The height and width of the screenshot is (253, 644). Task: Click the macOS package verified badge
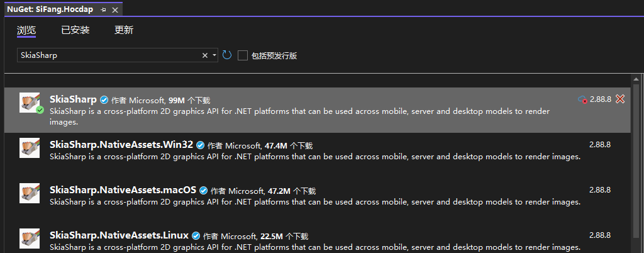click(204, 190)
